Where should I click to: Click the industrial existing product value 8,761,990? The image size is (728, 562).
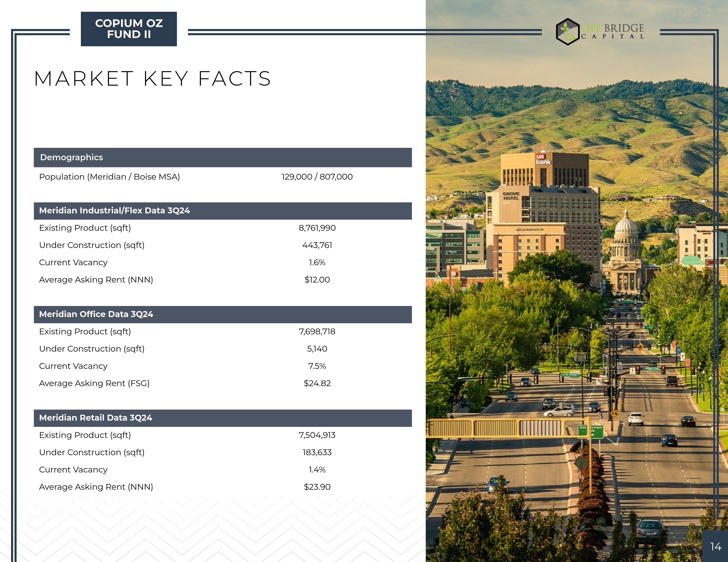(x=317, y=228)
